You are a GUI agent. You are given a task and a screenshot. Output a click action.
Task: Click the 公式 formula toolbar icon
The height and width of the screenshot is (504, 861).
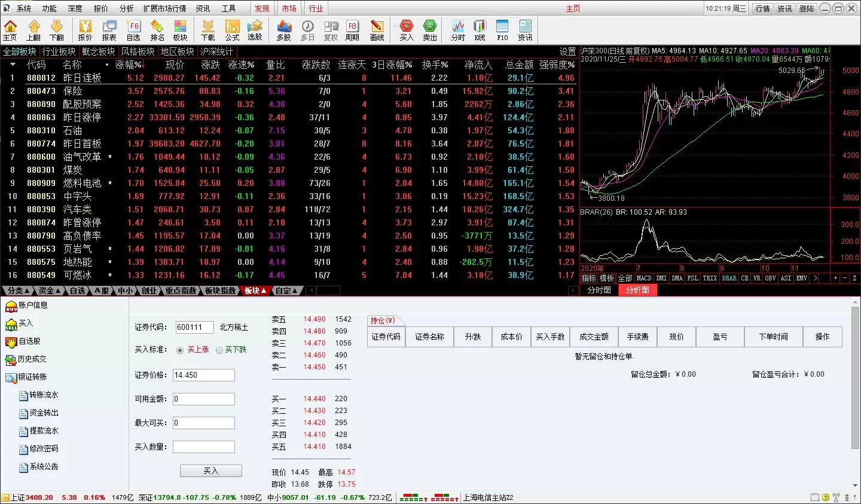232,30
